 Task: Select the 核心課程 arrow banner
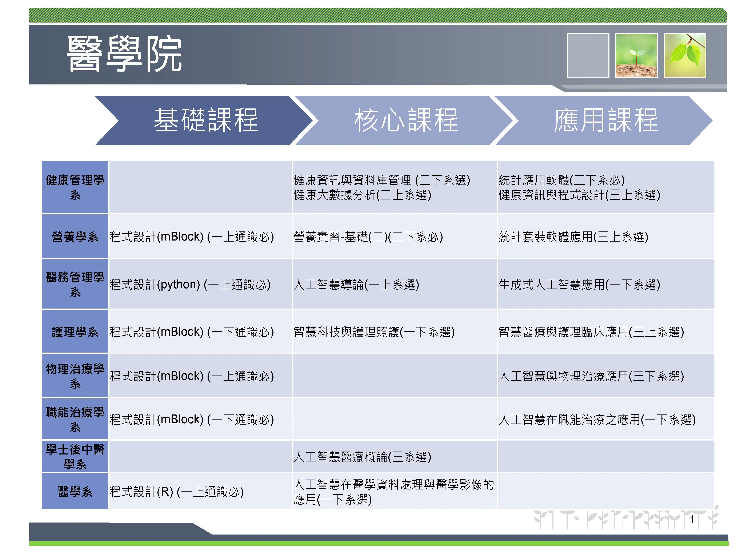tap(406, 121)
